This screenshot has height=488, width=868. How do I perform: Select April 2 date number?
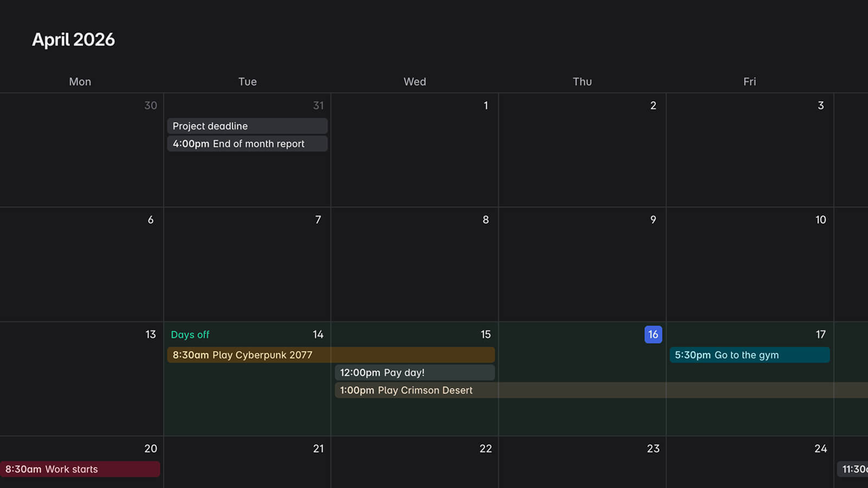653,105
